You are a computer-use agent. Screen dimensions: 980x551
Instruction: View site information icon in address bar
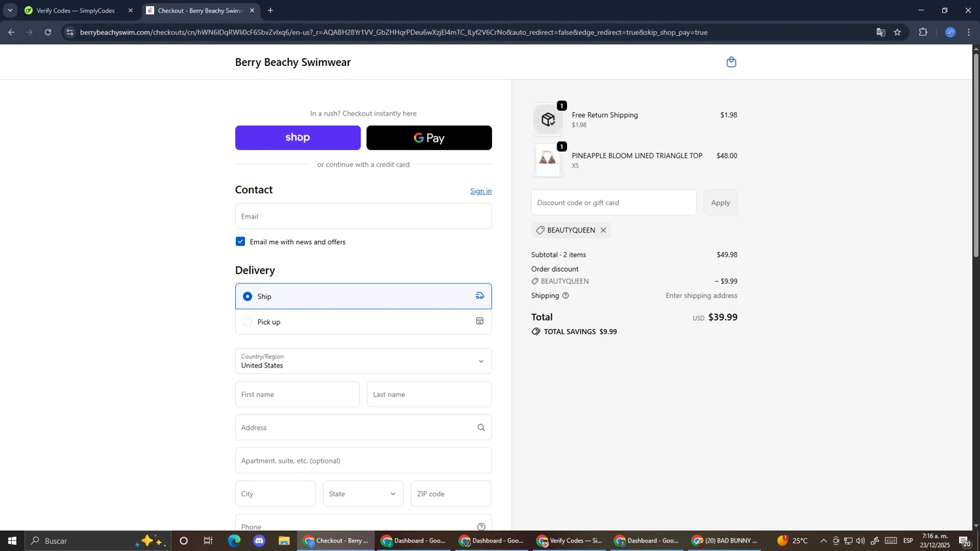coord(70,32)
